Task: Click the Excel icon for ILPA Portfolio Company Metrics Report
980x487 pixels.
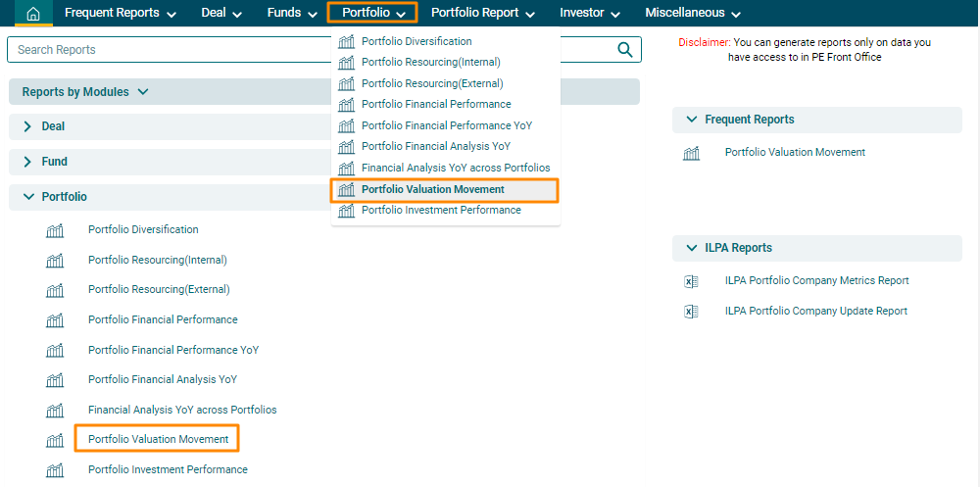Action: click(x=691, y=281)
